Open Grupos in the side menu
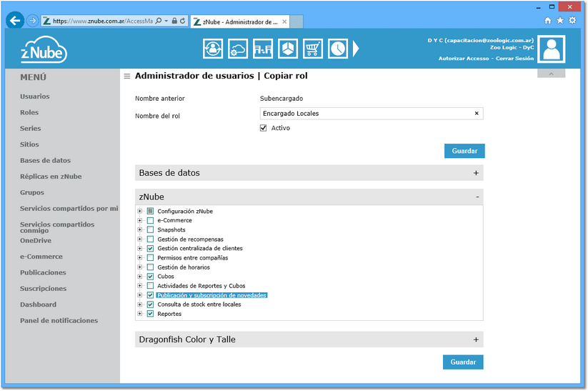 [x=32, y=192]
